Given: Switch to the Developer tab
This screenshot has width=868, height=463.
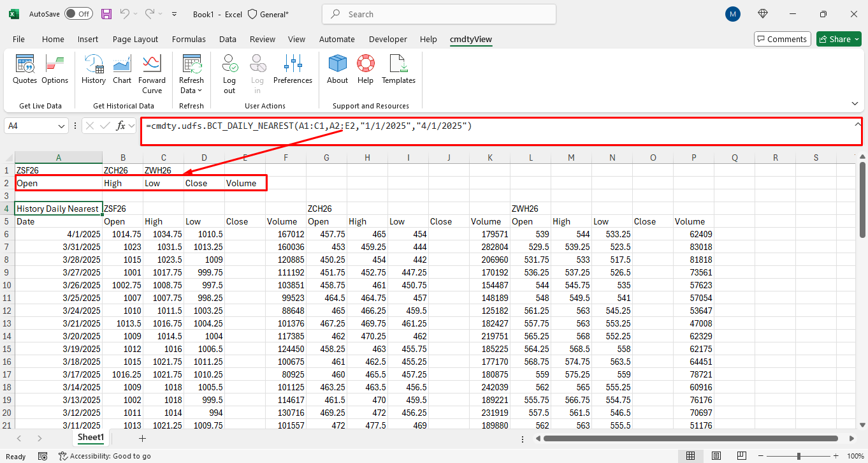Looking at the screenshot, I should (388, 39).
